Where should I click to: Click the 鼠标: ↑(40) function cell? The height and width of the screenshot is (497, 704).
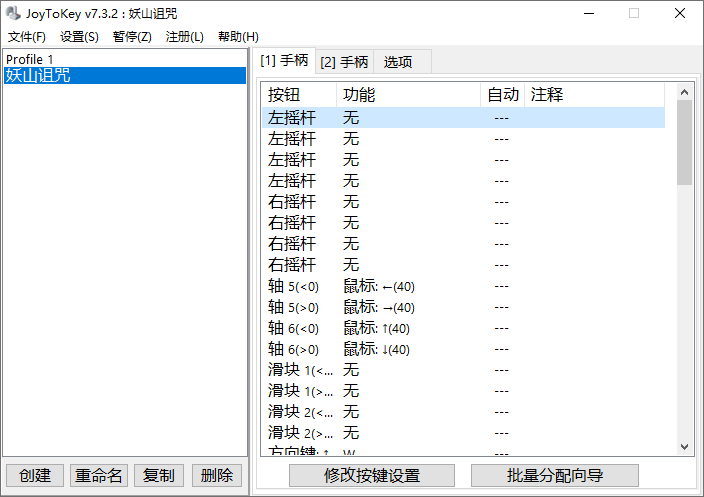[x=377, y=328]
